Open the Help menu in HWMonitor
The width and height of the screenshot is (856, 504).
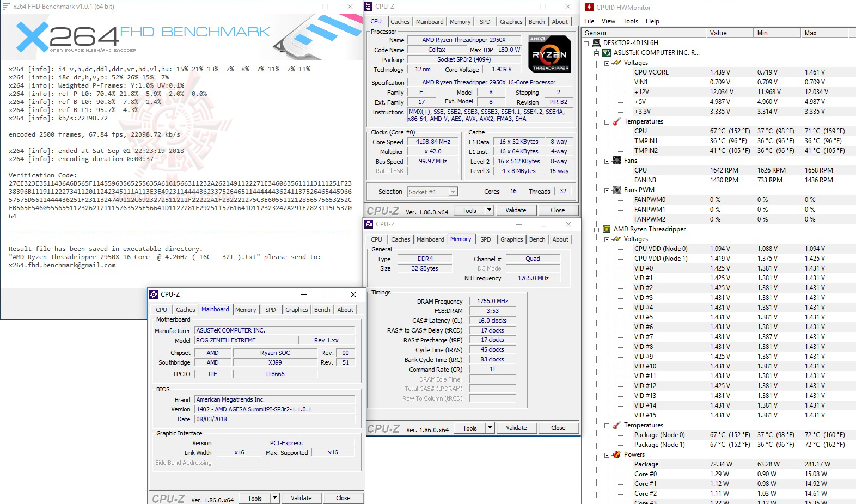point(652,21)
